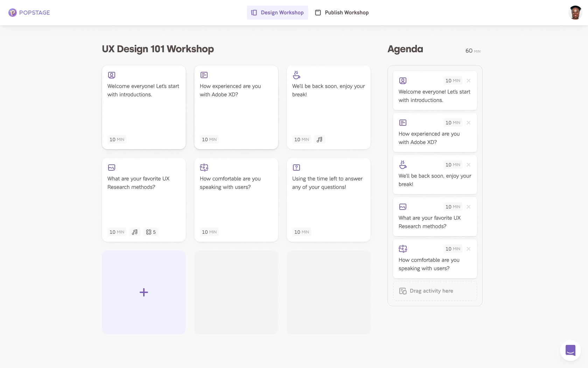
Task: Open the chat support widget icon
Action: pyautogui.click(x=570, y=350)
